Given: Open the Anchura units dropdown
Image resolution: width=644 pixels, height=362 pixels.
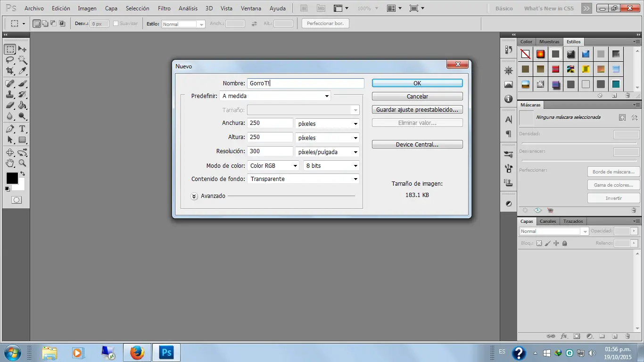Looking at the screenshot, I should click(x=327, y=123).
